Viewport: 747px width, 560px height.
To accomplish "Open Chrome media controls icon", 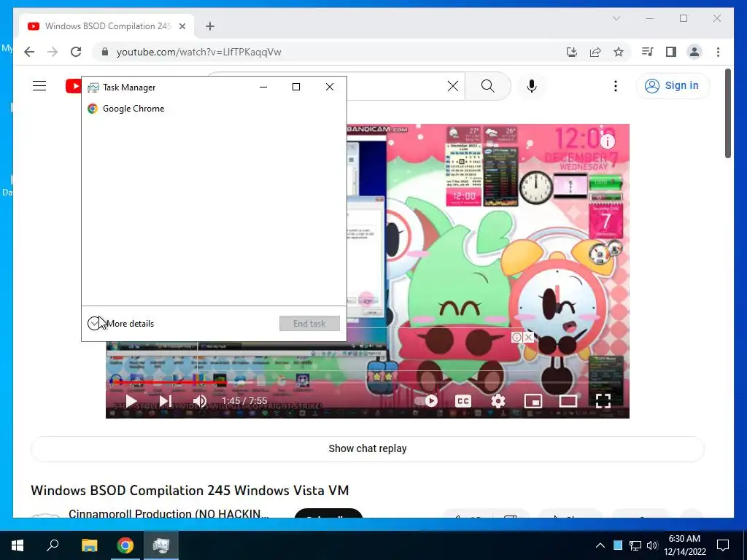I will (648, 52).
